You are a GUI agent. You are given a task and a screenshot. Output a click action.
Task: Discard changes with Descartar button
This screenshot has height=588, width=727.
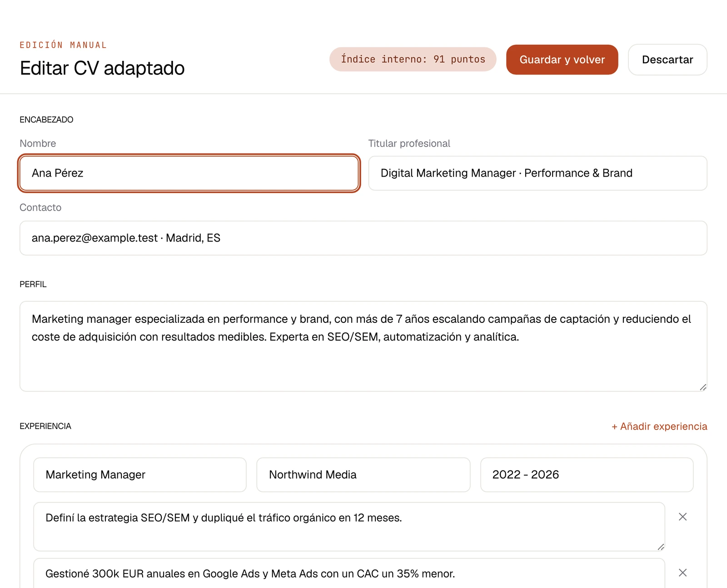pyautogui.click(x=667, y=59)
